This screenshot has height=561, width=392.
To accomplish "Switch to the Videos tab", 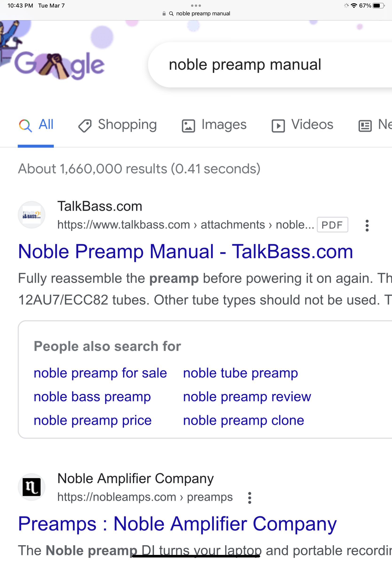I will click(302, 125).
